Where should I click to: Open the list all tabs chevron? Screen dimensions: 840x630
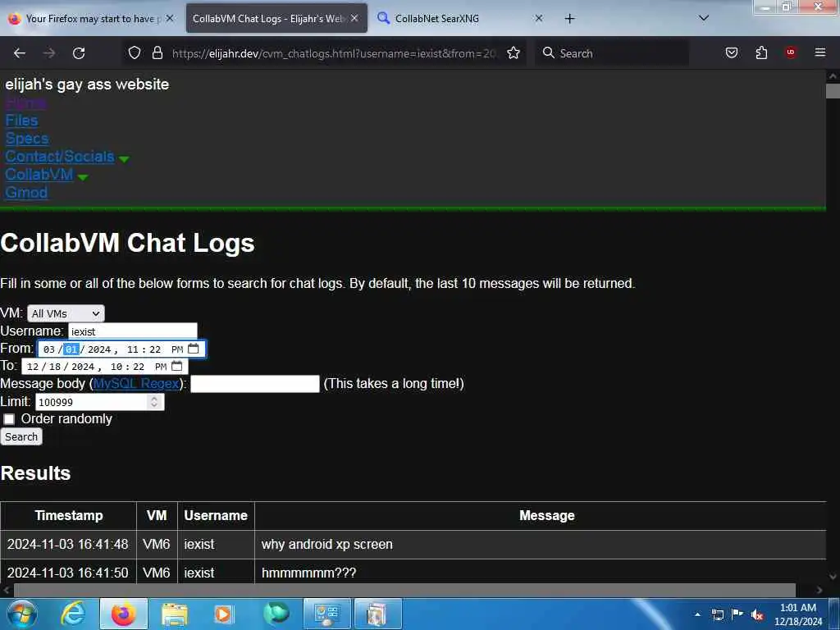[x=704, y=18]
